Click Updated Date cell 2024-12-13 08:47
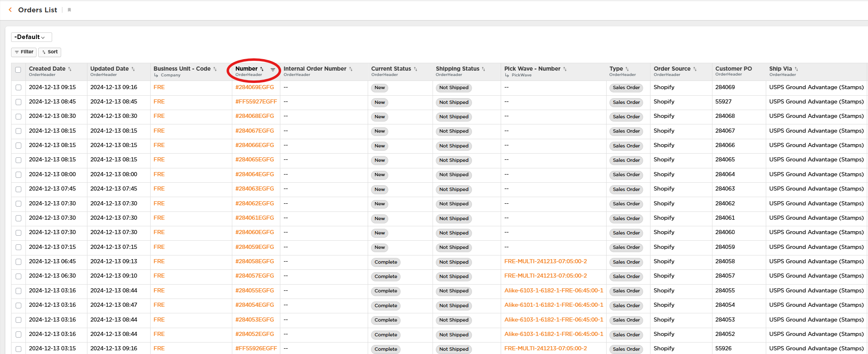This screenshot has width=868, height=354. pyautogui.click(x=114, y=305)
